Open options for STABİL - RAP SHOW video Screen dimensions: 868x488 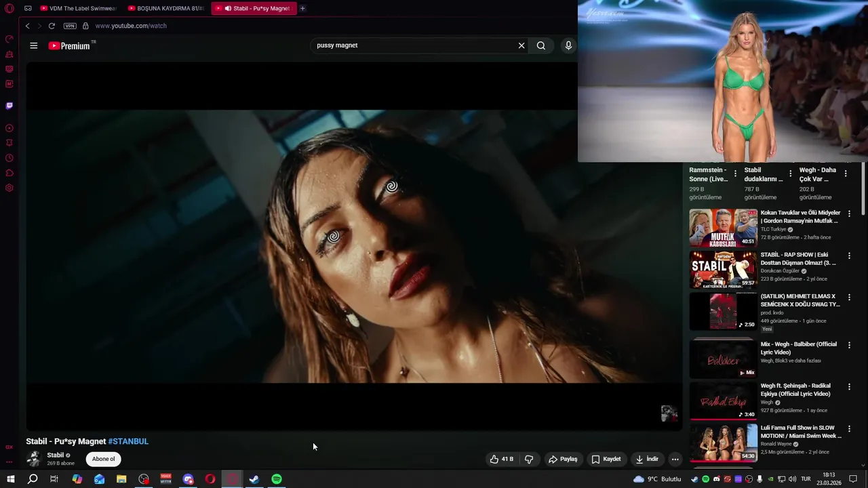pos(849,256)
